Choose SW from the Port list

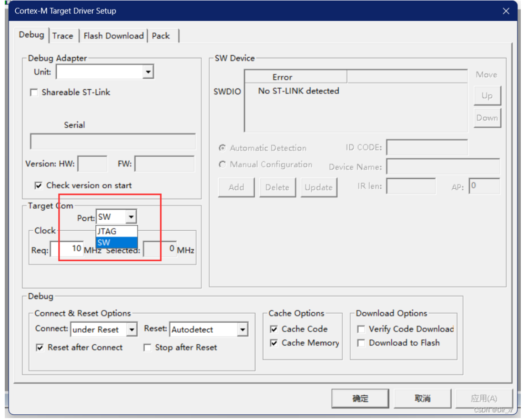[x=117, y=243]
